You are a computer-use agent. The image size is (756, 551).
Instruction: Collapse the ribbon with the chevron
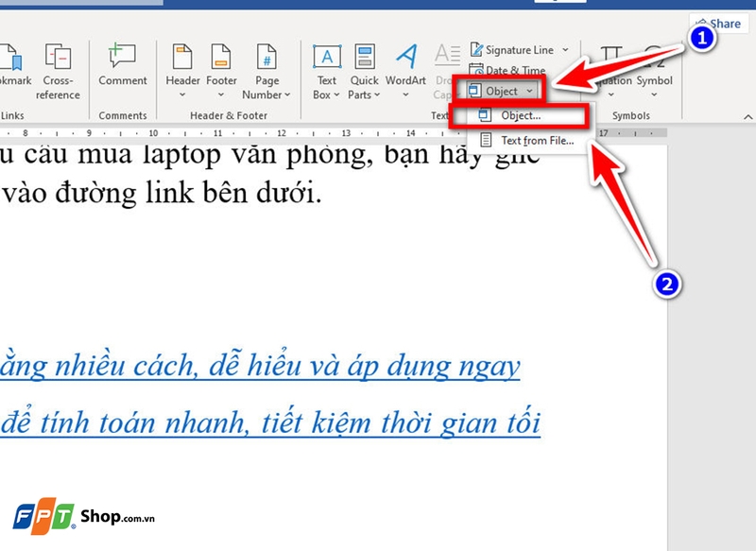point(747,116)
